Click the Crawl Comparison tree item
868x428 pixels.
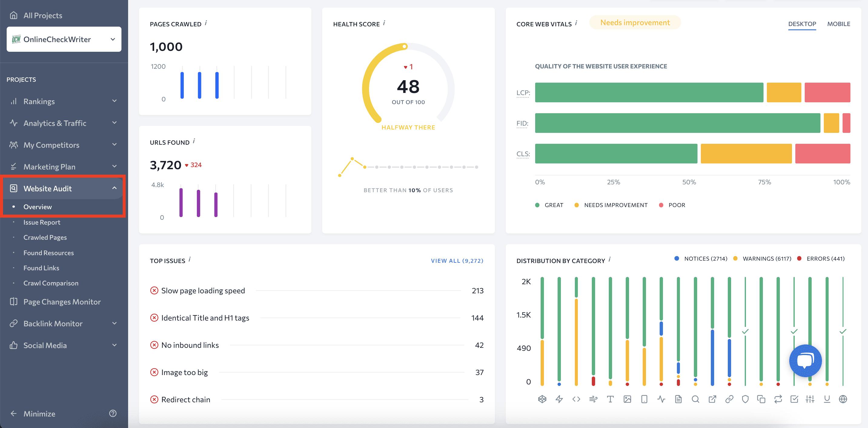[x=50, y=283]
